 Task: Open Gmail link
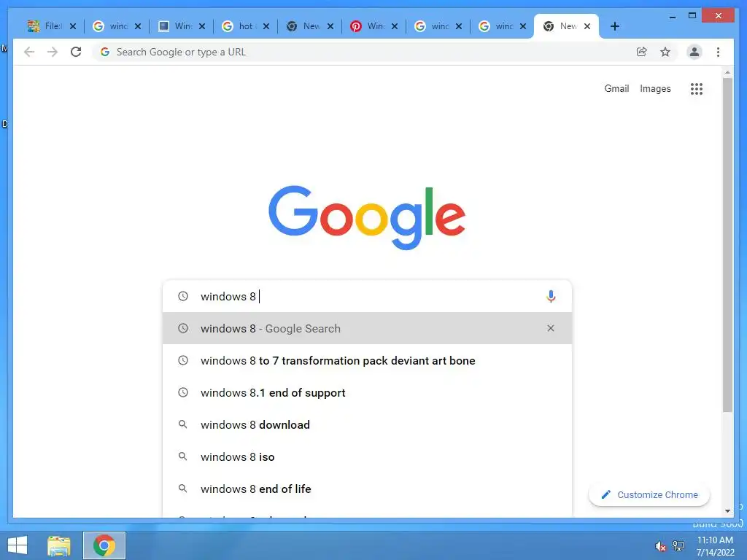[x=616, y=88]
